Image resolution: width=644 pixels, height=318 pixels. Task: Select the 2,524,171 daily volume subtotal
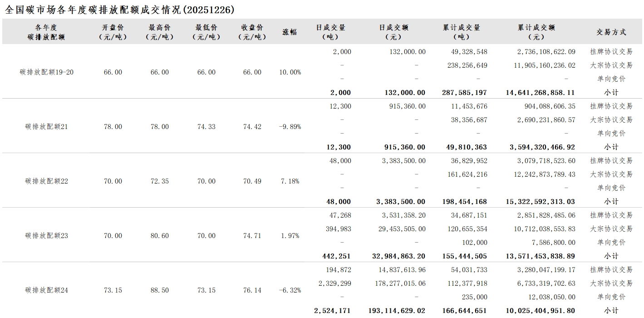[332, 311]
